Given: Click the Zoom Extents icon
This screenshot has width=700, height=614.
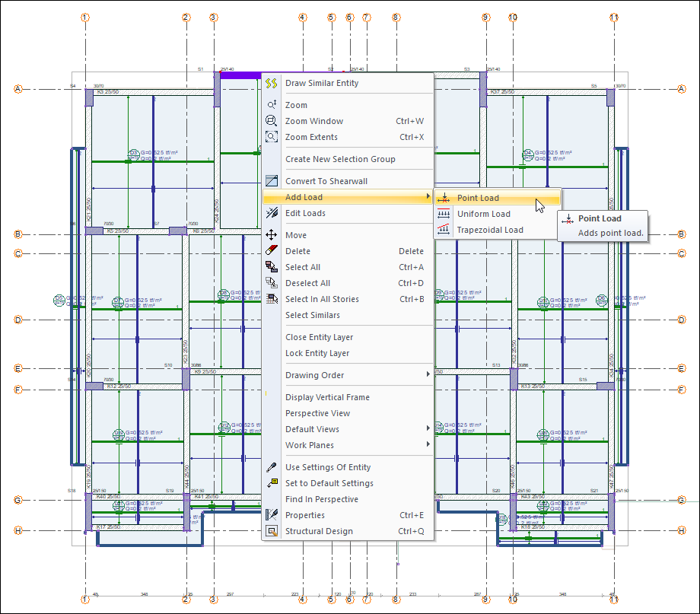Looking at the screenshot, I should pos(272,137).
